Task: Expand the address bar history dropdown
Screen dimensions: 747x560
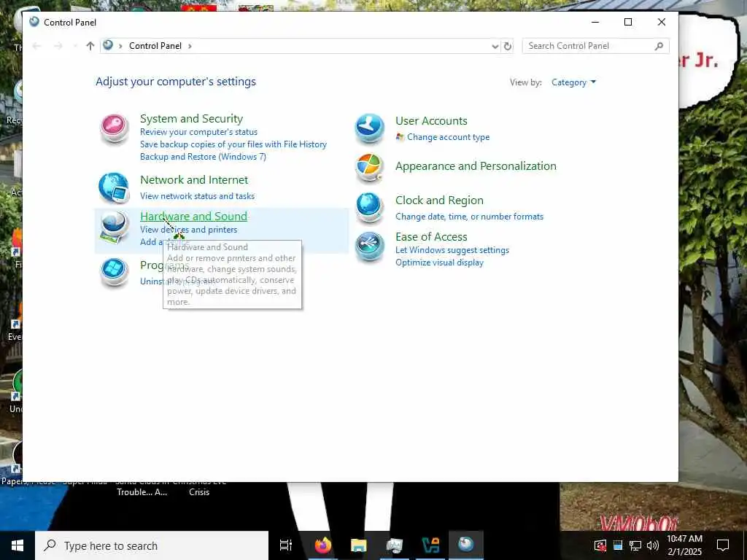Action: 495,46
